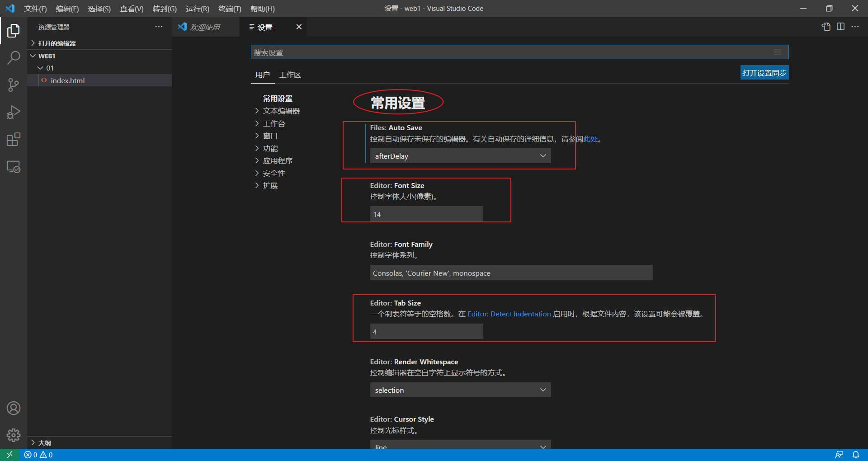Click the Accounts icon in activity bar
The height and width of the screenshot is (461, 868).
coord(14,408)
